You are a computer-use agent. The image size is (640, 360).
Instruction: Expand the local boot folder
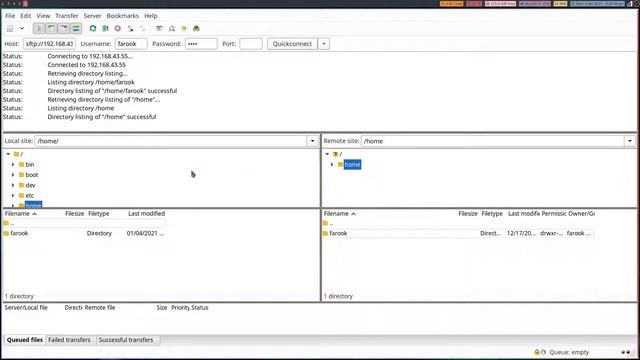pyautogui.click(x=13, y=175)
